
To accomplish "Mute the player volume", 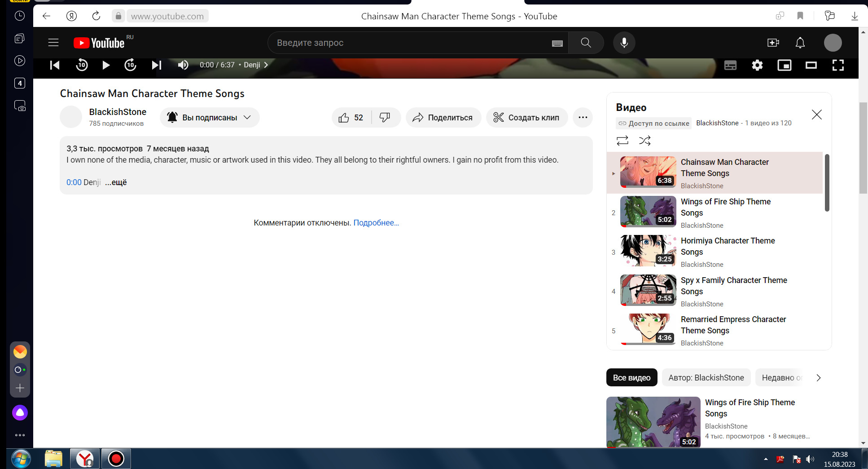I will (183, 65).
